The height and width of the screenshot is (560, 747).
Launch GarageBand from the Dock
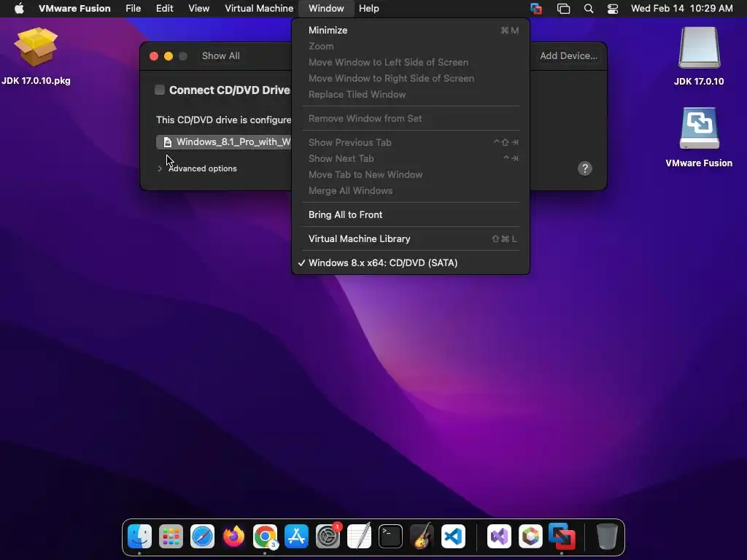click(422, 536)
